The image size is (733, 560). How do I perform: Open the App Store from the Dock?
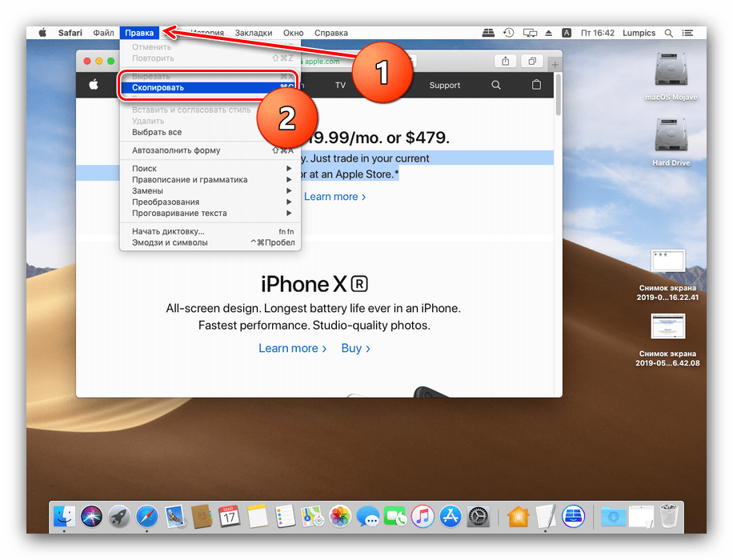tap(451, 516)
